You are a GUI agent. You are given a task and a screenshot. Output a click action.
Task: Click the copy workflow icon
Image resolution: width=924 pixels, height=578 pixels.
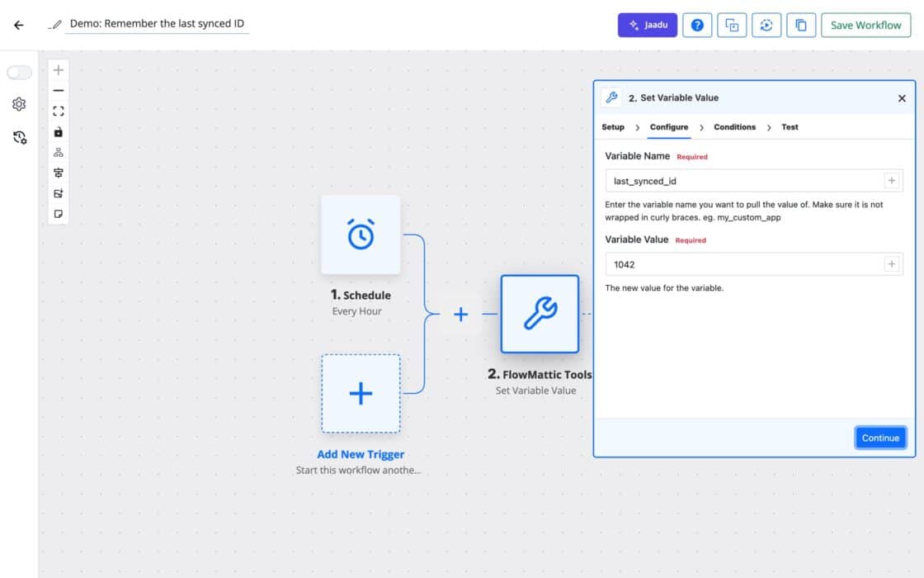(801, 25)
